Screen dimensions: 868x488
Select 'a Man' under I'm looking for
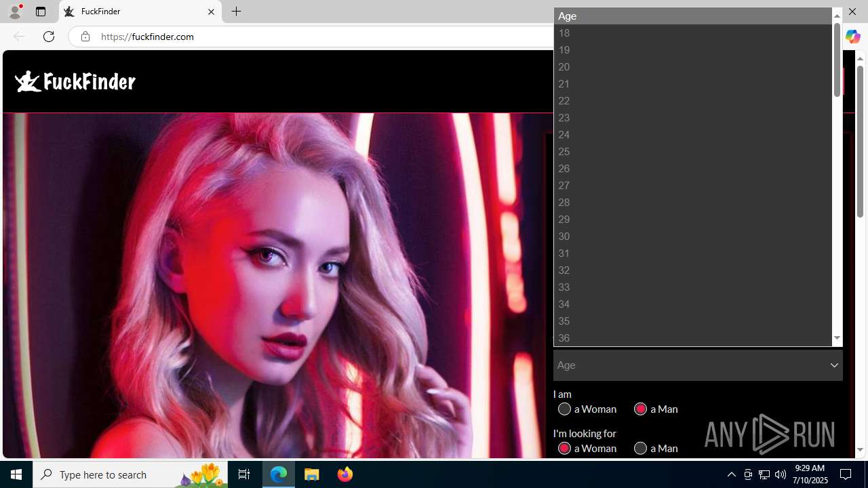(x=640, y=448)
